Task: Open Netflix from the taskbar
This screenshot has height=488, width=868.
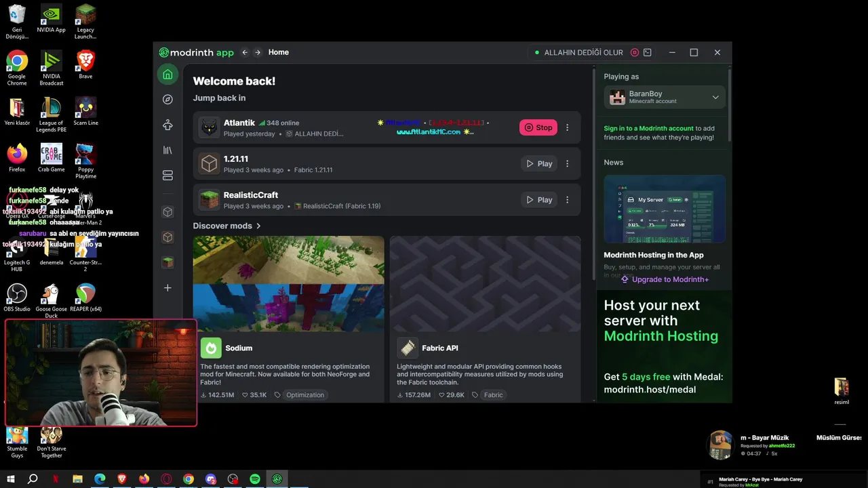Action: pyautogui.click(x=56, y=479)
